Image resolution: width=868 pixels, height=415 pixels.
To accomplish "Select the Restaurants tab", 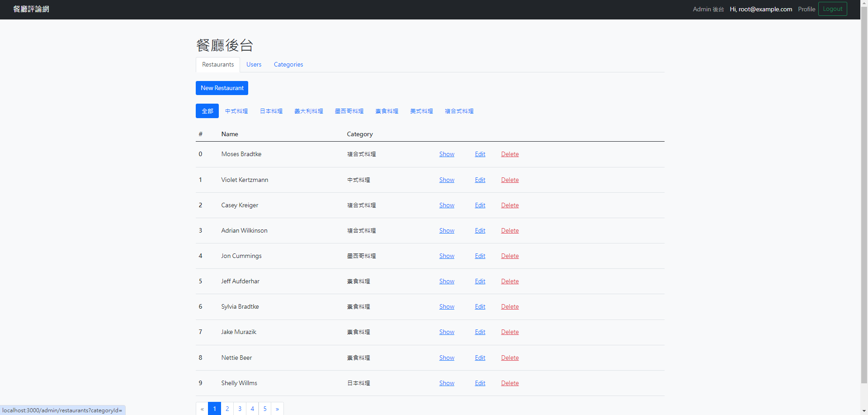I will click(x=218, y=65).
